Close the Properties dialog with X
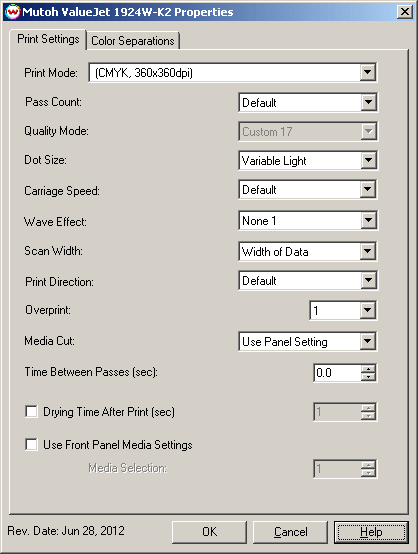Viewport: 418px width, 554px height. pyautogui.click(x=405, y=12)
